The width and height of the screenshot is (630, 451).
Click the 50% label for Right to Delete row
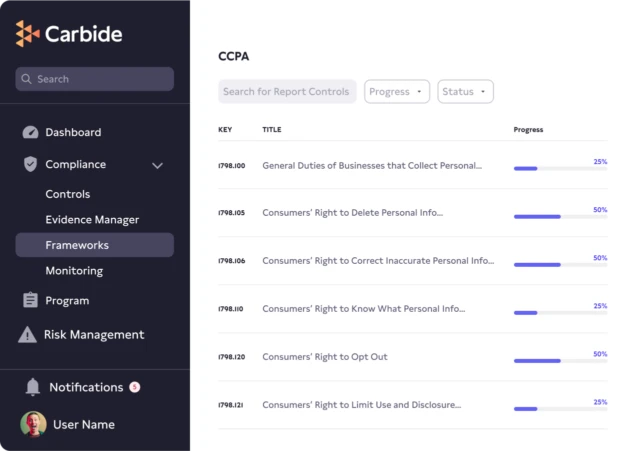pyautogui.click(x=600, y=210)
